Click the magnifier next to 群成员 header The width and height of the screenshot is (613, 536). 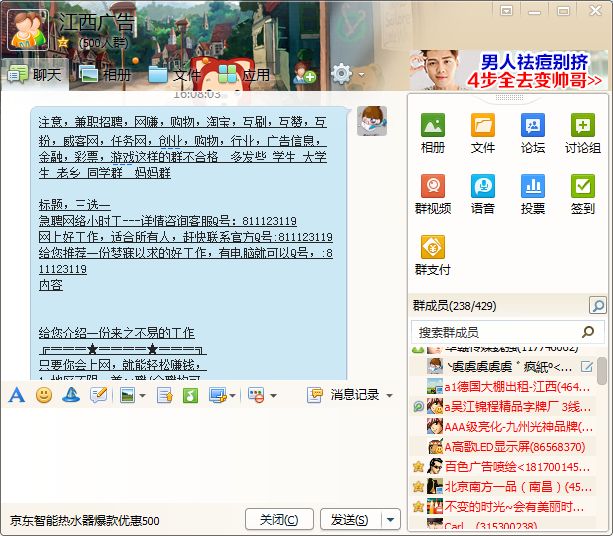(598, 305)
